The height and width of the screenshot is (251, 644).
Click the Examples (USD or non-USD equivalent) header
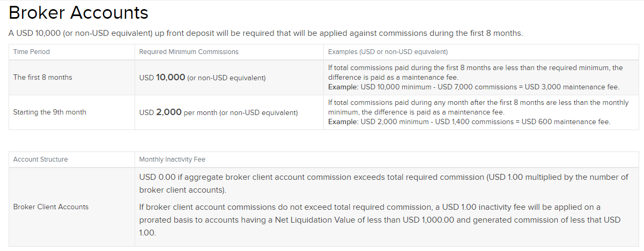(388, 52)
